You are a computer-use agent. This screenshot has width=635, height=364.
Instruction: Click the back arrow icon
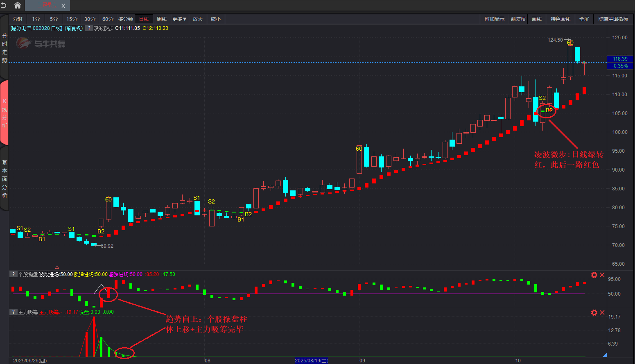click(x=4, y=5)
